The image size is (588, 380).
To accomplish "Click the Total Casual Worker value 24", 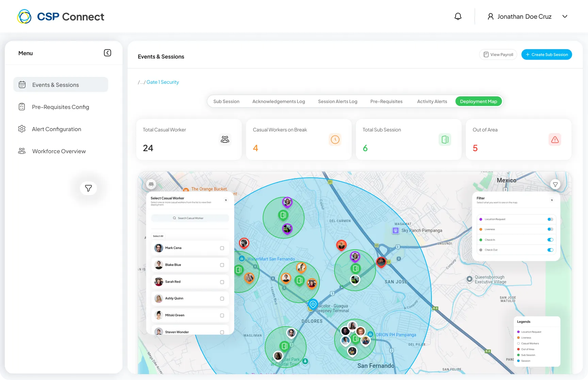I will coord(148,148).
